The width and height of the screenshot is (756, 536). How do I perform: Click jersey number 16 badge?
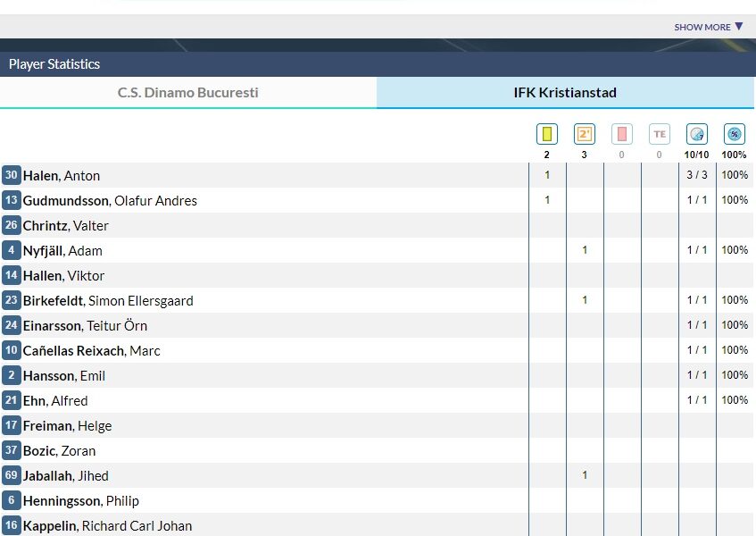click(x=11, y=525)
